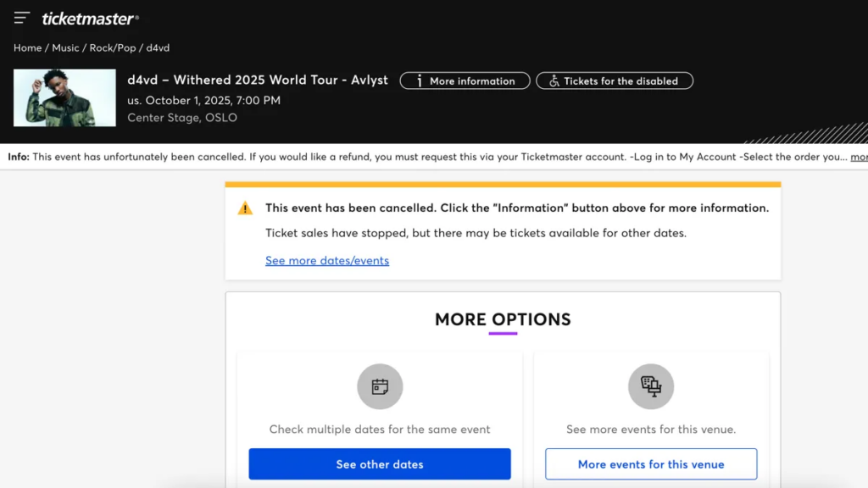Open the Music breadcrumb link

pos(65,47)
